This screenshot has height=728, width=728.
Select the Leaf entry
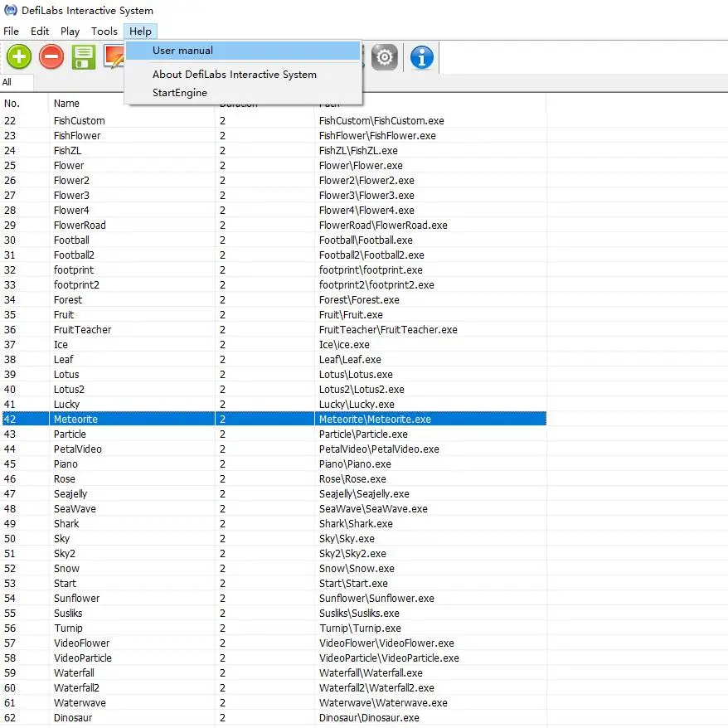pyautogui.click(x=274, y=359)
